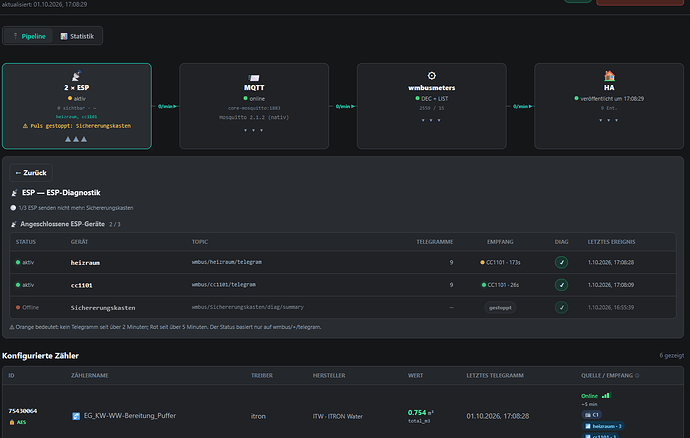Click the LETZTES TELEGRAMM column header
This screenshot has height=438, width=690.
495,375
